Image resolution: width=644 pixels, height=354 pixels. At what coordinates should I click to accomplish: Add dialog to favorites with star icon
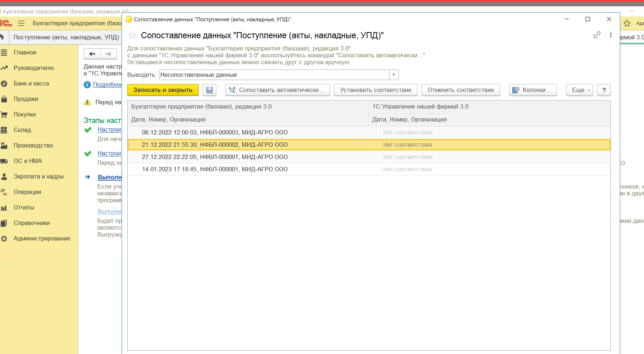[x=133, y=35]
